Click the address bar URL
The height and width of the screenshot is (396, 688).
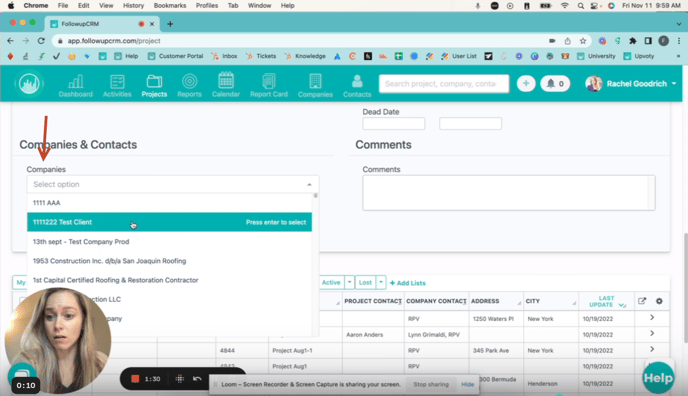click(114, 41)
